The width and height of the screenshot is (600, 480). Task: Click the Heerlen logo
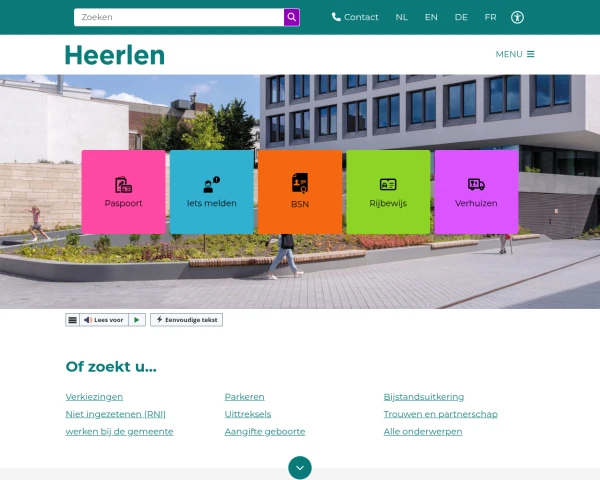tap(115, 55)
